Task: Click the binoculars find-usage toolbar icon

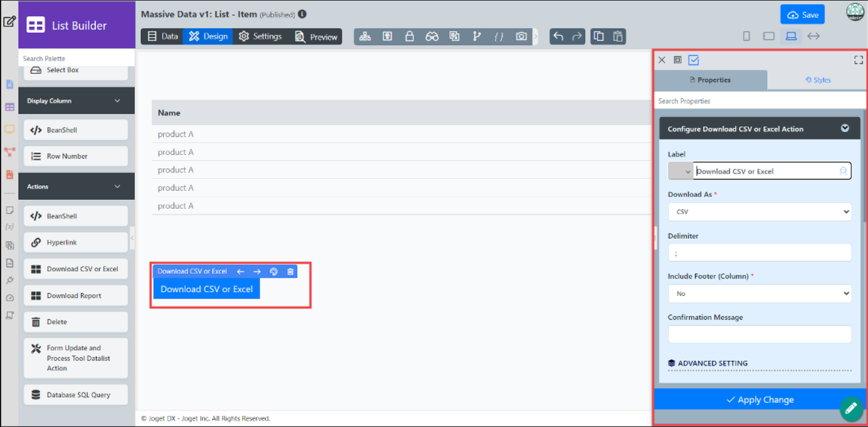Action: tap(432, 36)
